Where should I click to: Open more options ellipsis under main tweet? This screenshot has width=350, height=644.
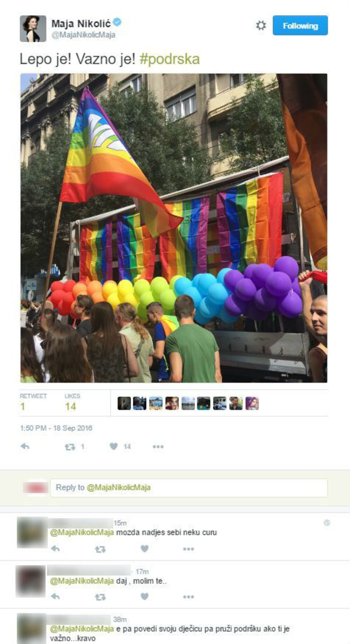158,447
